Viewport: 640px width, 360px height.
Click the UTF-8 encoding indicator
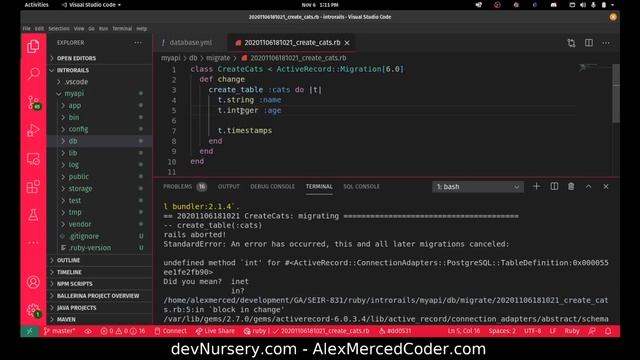[x=532, y=331]
